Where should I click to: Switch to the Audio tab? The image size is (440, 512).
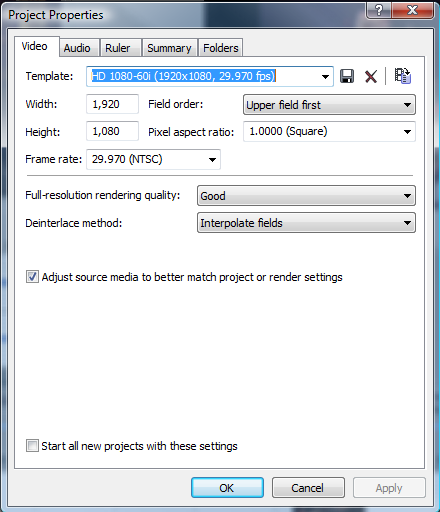tap(77, 48)
